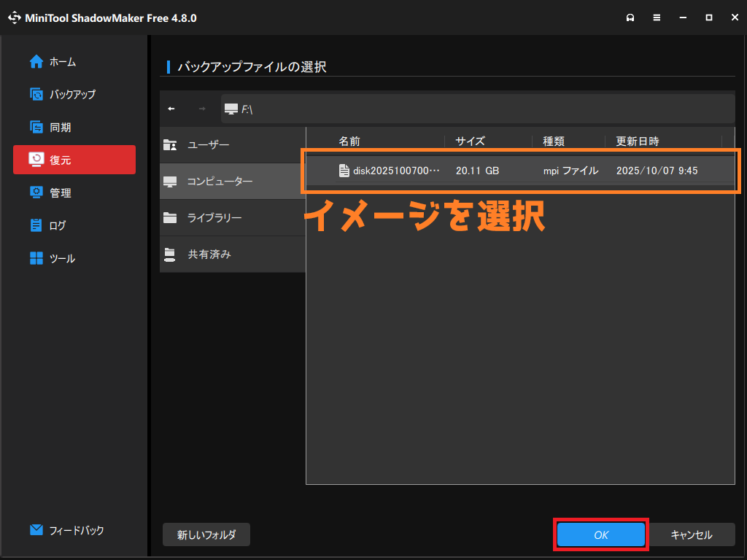
Task: Go to バックアップ in the sidebar
Action: [x=74, y=94]
